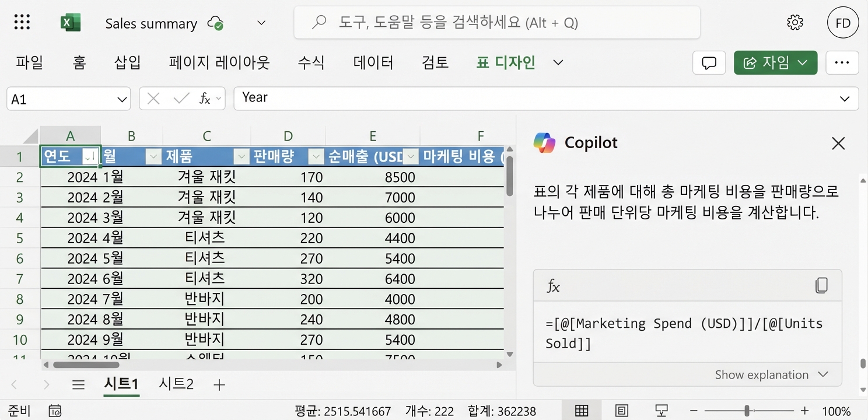Click the formula bar showing Year

tap(546, 99)
